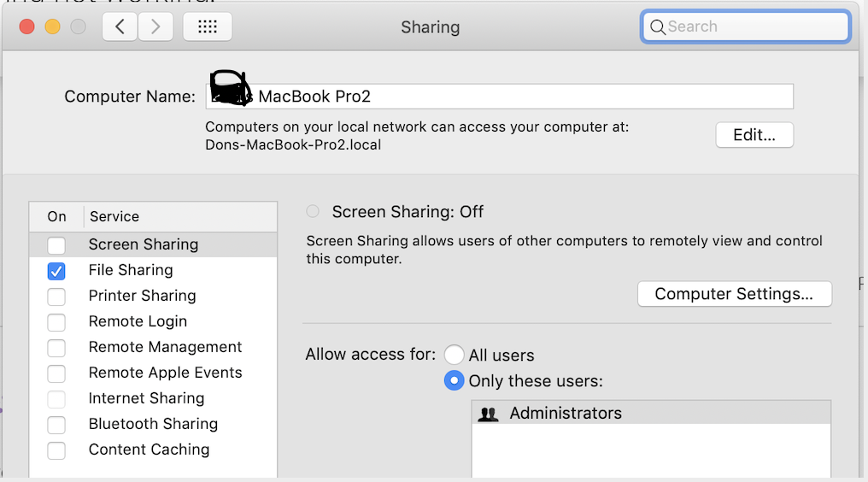The height and width of the screenshot is (482, 868).
Task: Show all preferences grid icon
Action: (208, 26)
